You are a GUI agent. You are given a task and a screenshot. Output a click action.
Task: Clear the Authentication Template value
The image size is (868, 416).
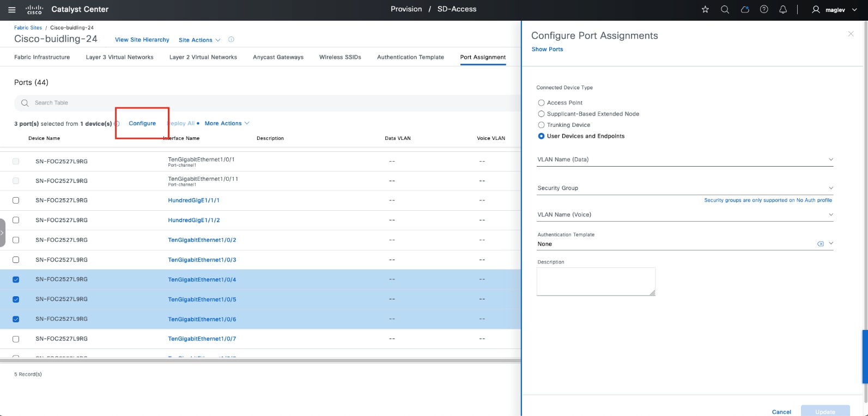(820, 244)
